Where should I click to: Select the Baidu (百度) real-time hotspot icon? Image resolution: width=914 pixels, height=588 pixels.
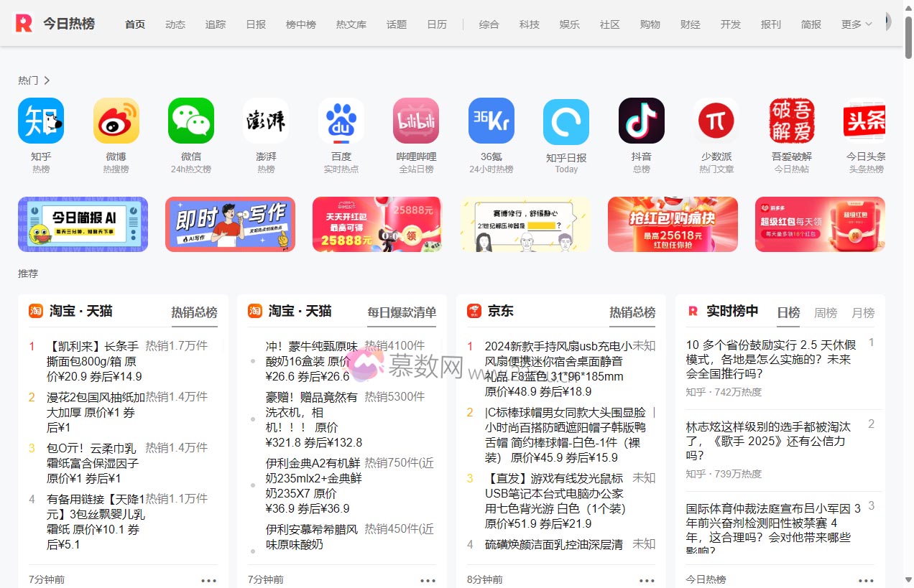(x=341, y=121)
